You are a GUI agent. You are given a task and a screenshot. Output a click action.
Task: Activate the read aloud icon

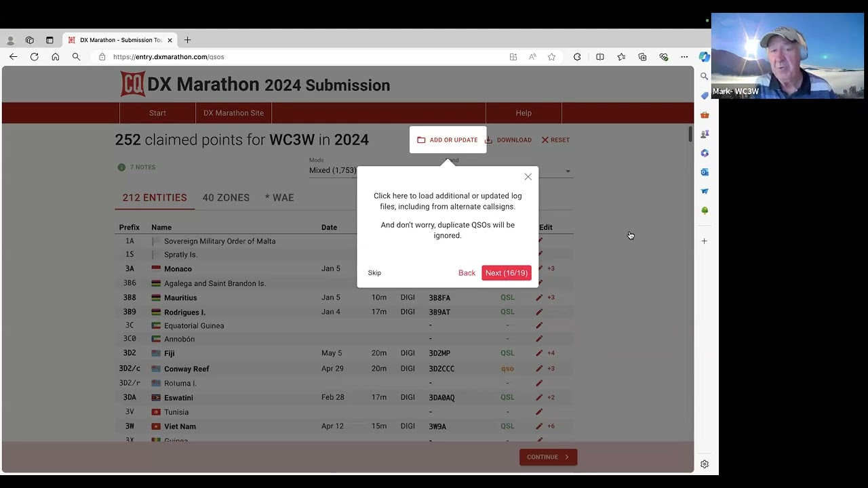(x=532, y=57)
